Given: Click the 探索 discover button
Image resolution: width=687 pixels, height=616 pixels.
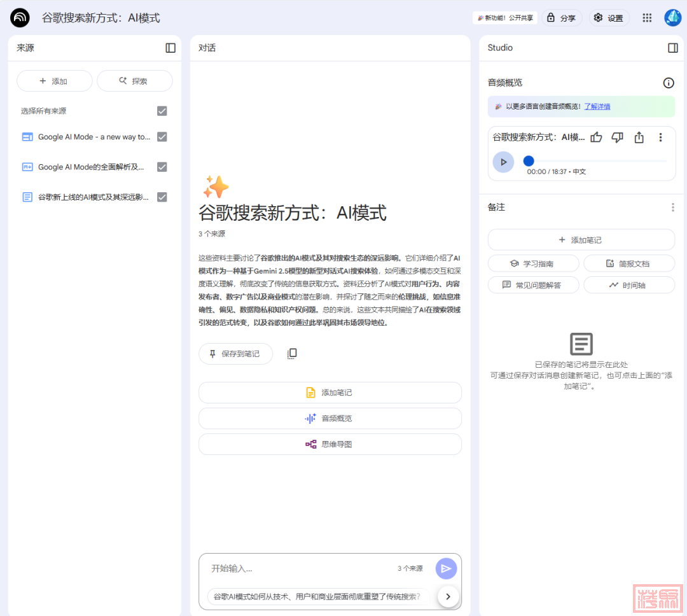Looking at the screenshot, I should coord(134,81).
